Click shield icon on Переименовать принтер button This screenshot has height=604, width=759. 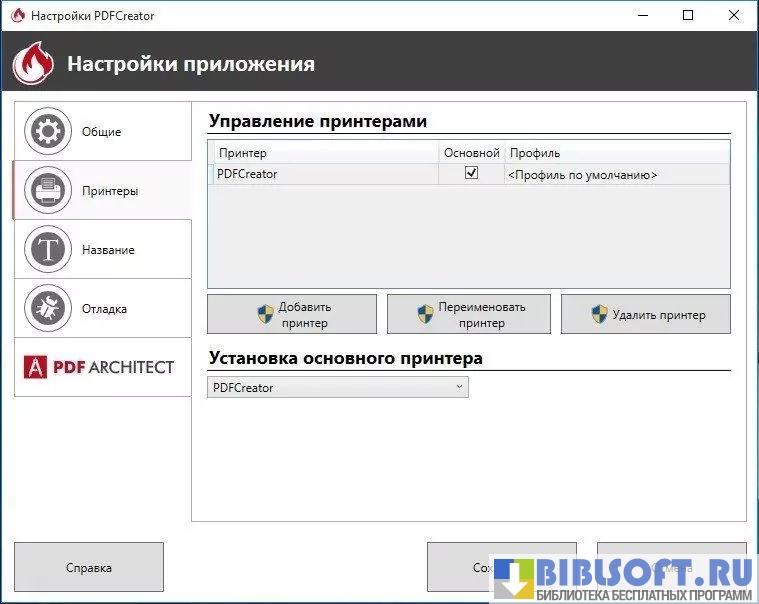[x=425, y=315]
